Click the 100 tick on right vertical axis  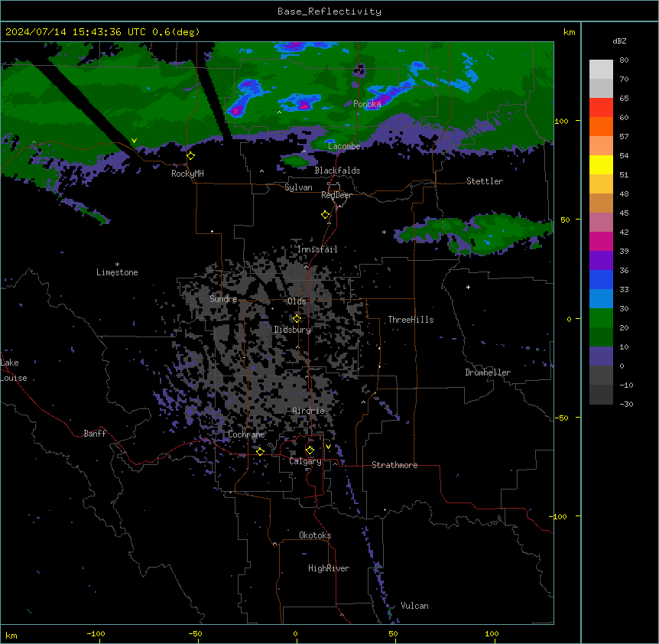[561, 121]
